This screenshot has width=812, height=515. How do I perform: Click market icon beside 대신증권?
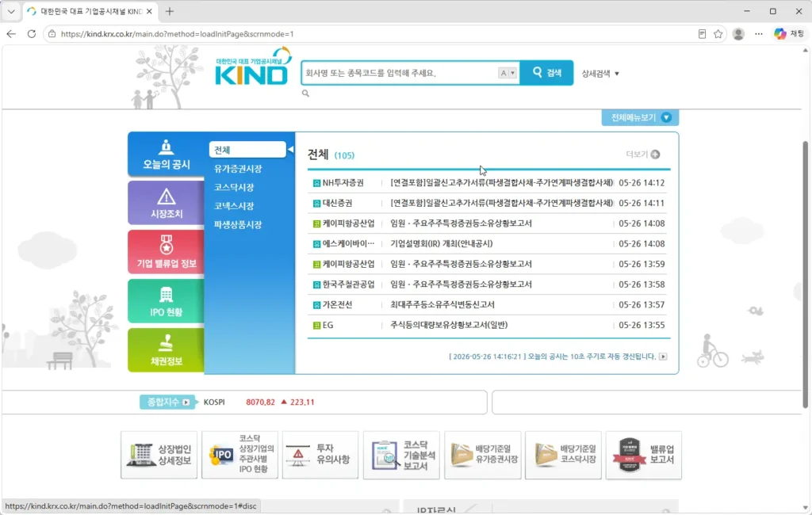click(x=316, y=204)
